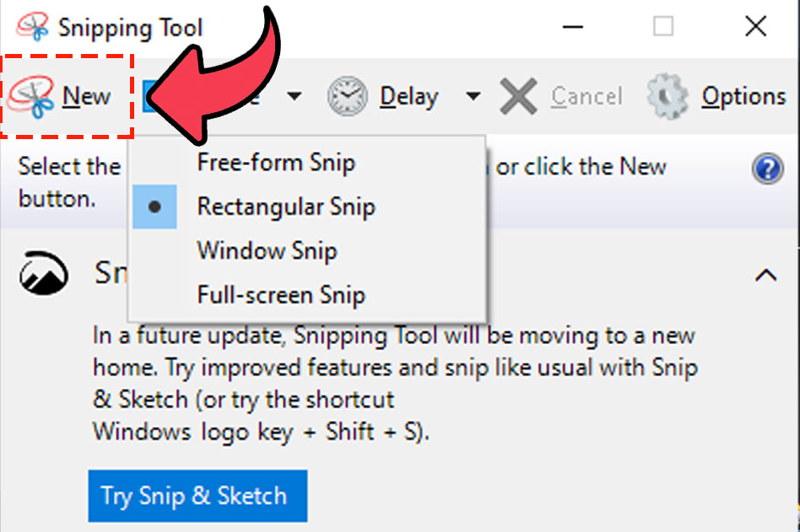The height and width of the screenshot is (532, 800).
Task: Click the Snipping Tool title bar icon
Action: coord(33,26)
